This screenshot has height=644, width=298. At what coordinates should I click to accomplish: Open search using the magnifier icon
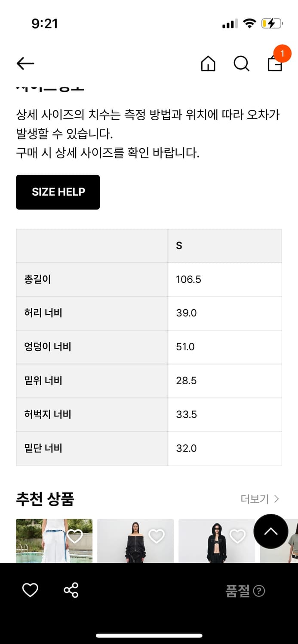(242, 64)
